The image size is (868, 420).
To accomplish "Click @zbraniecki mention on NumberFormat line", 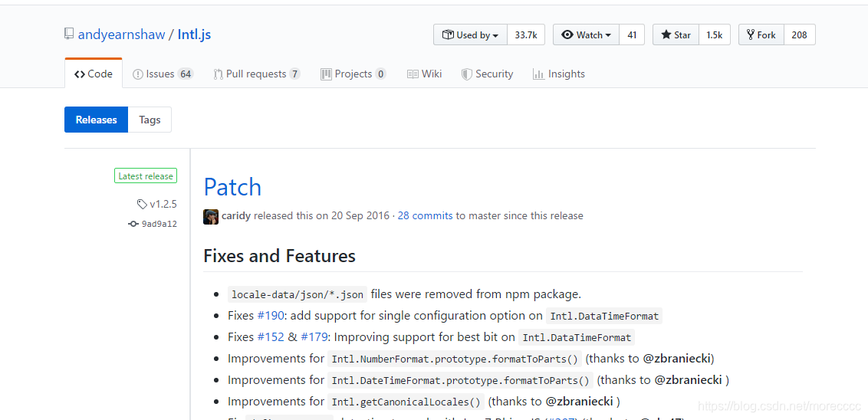I will click(678, 359).
